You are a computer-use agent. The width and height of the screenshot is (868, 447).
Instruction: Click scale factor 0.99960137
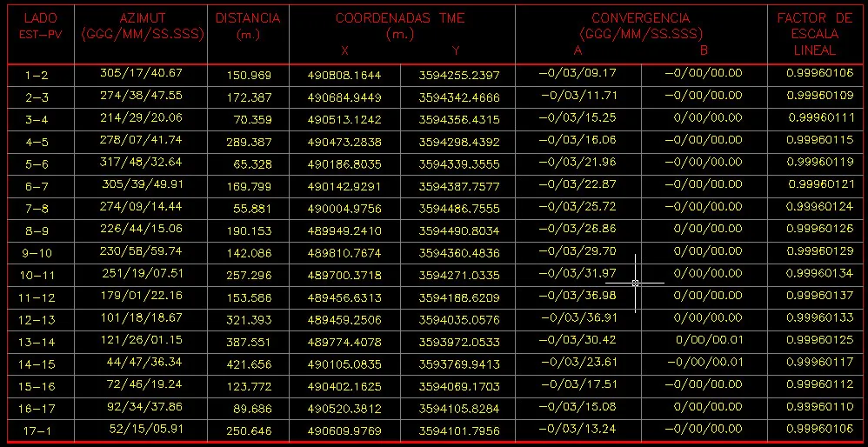[820, 295]
